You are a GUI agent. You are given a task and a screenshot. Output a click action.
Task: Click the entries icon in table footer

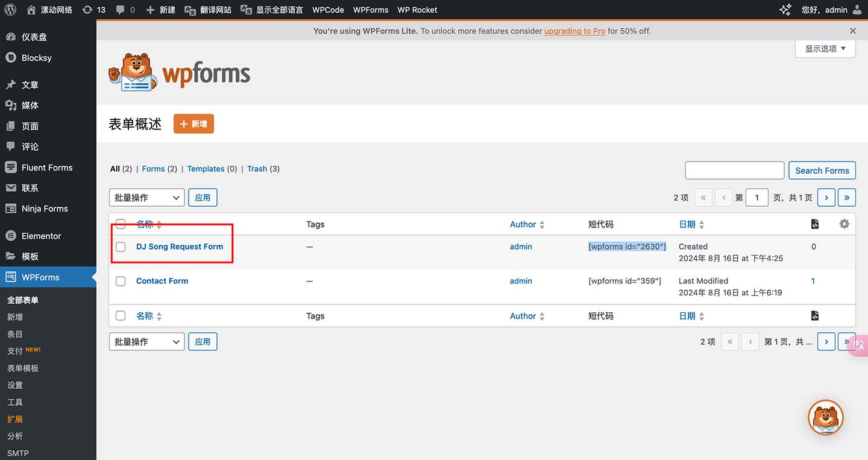[815, 315]
